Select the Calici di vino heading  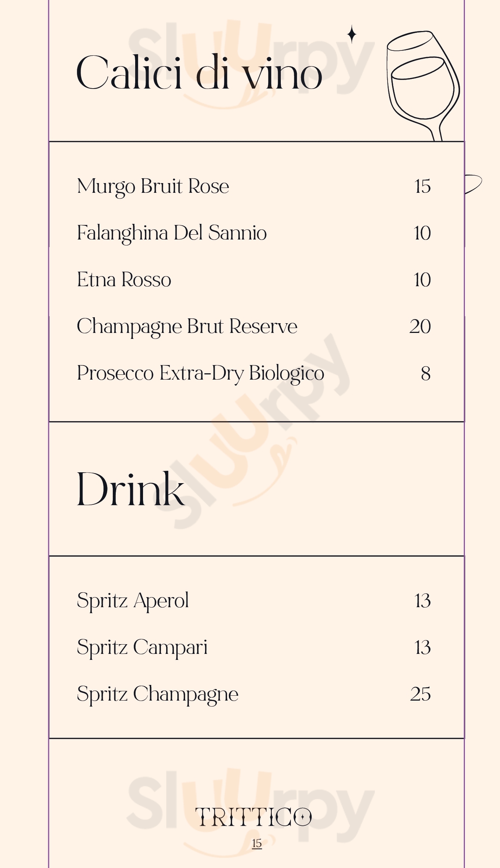pos(199,73)
